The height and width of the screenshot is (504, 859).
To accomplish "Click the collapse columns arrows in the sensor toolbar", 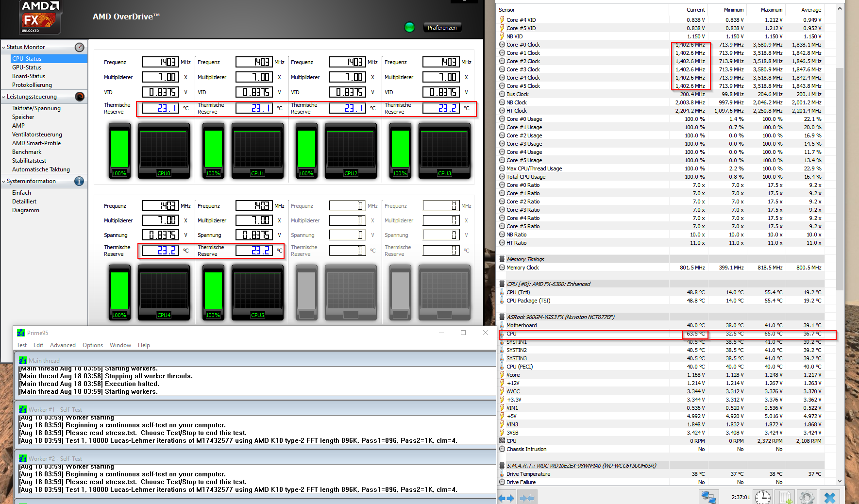I will [527, 498].
